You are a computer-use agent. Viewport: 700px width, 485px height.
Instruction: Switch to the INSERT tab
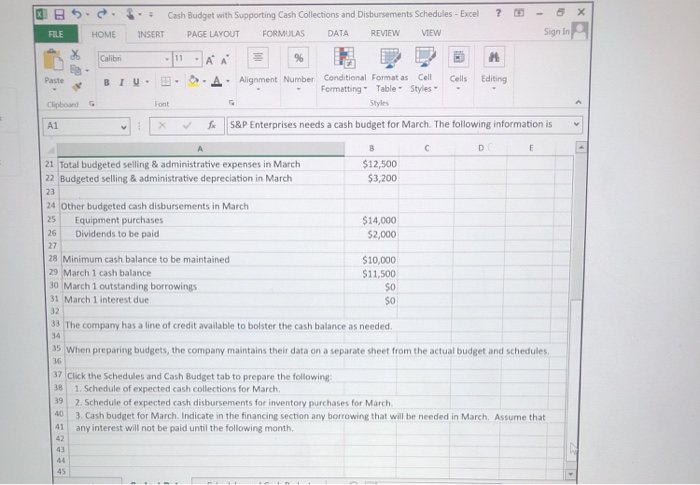click(151, 34)
